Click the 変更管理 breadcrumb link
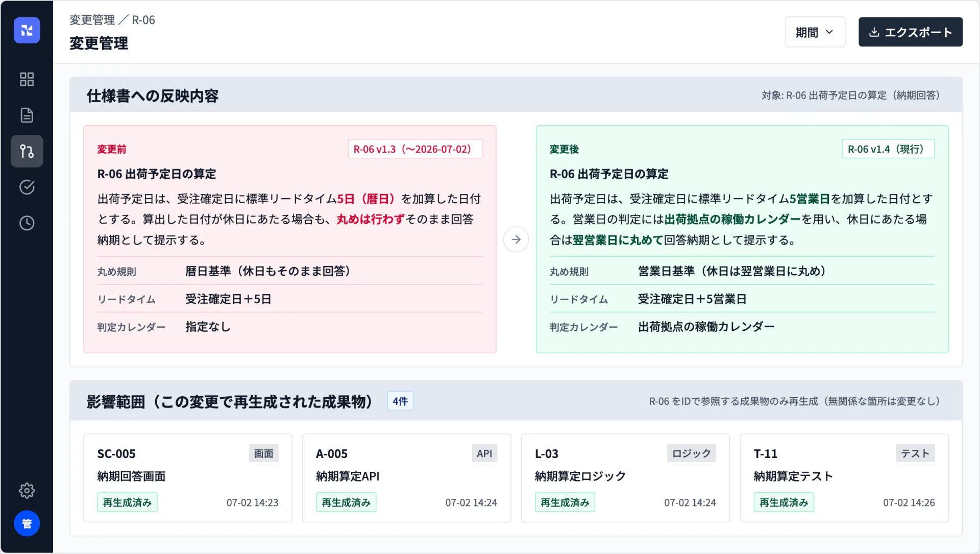980x554 pixels. (92, 20)
